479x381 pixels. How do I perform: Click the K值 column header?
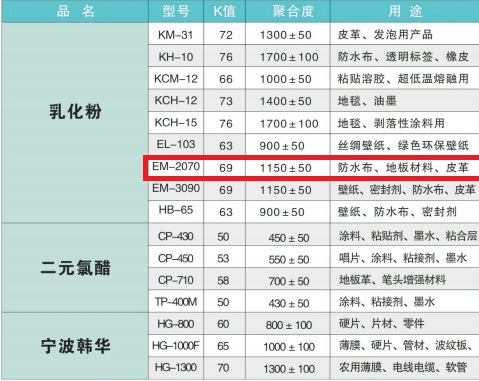(225, 11)
